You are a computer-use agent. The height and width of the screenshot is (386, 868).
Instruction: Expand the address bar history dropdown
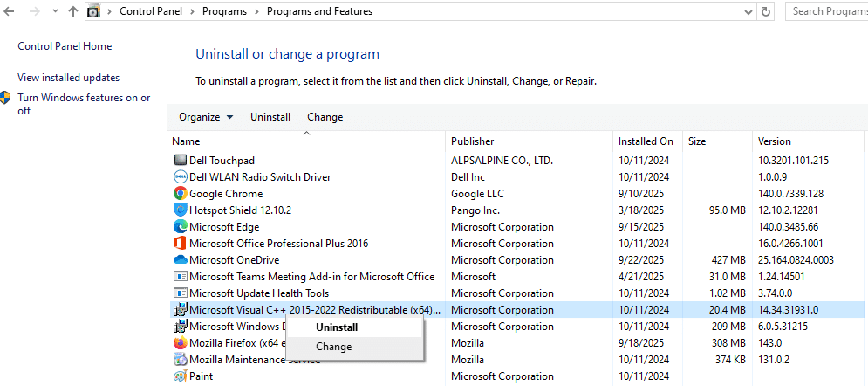pos(749,11)
